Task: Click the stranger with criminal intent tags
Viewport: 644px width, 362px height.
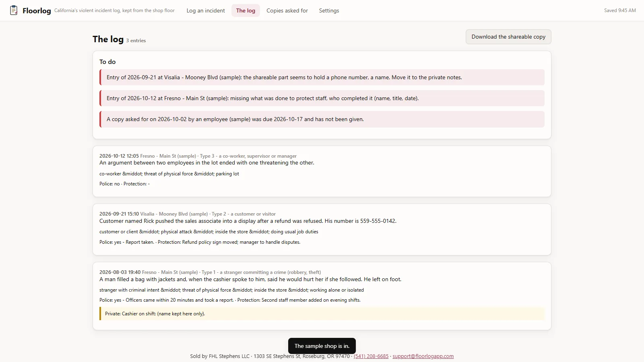Action: tap(231, 290)
